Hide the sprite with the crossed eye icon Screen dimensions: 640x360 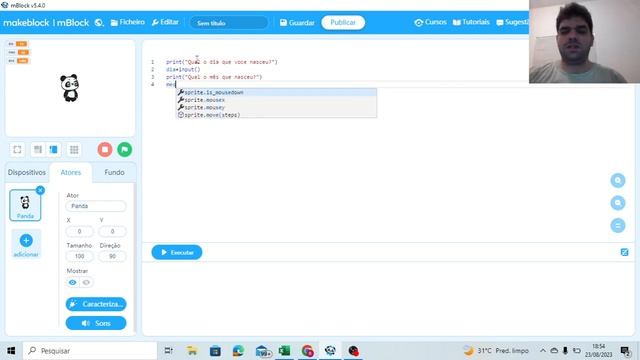pos(86,282)
